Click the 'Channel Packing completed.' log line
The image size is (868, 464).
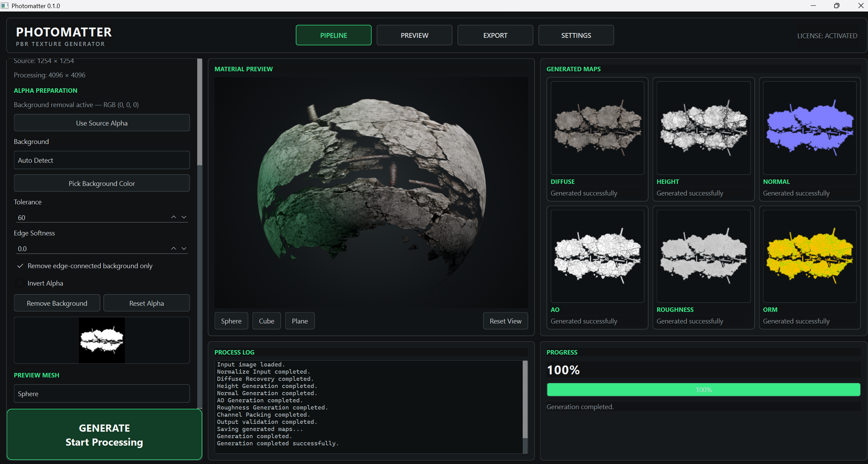[x=264, y=415]
